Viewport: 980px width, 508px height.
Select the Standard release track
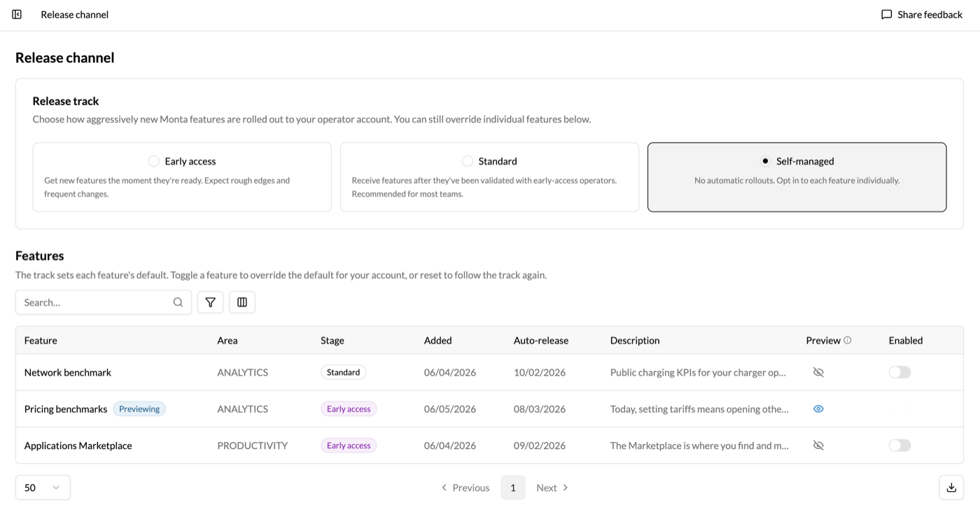[489, 177]
